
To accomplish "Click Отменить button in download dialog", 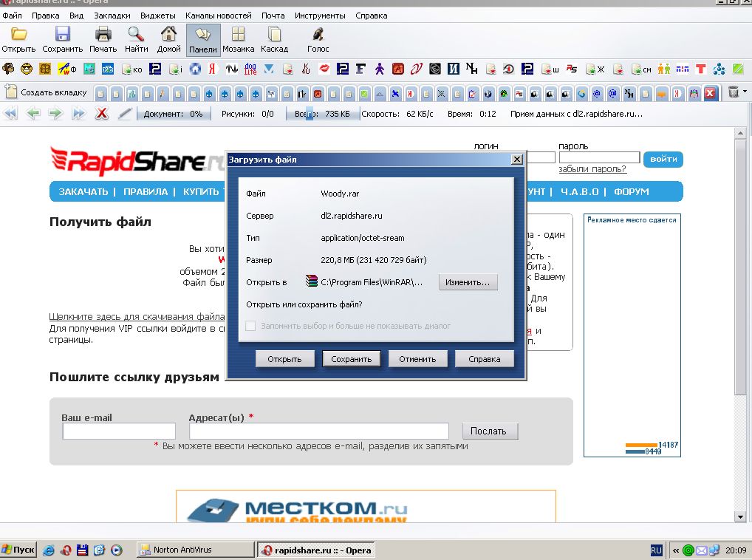I will tap(417, 358).
